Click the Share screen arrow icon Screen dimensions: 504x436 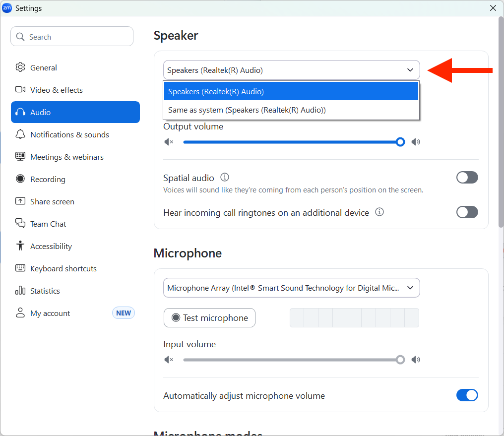coord(20,201)
